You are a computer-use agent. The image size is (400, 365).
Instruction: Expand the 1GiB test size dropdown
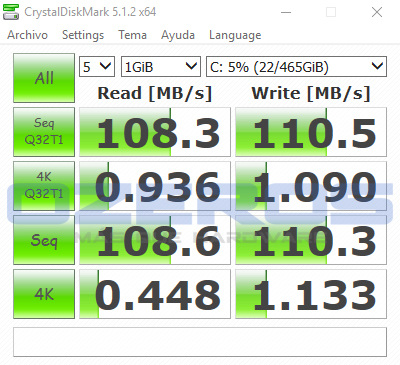(x=161, y=67)
